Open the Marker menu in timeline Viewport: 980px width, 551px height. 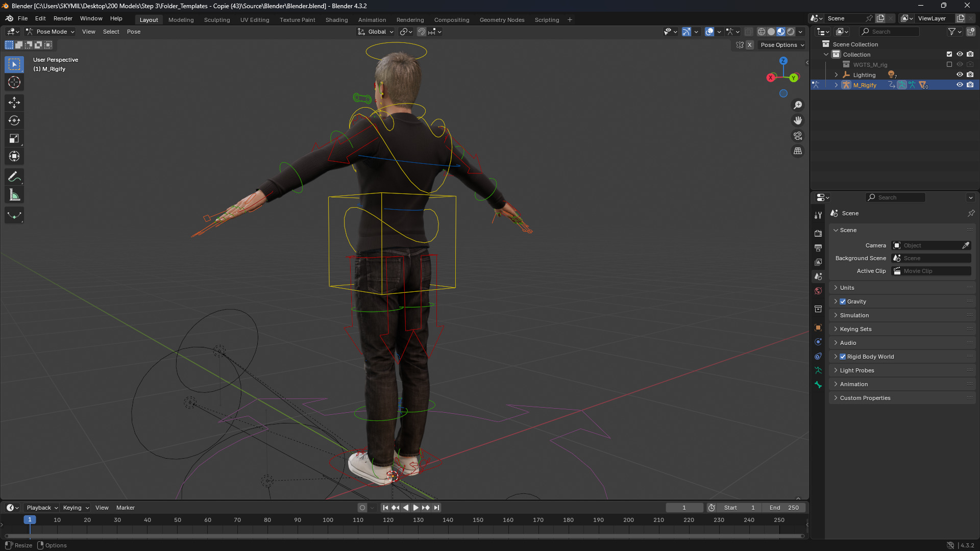[126, 508]
